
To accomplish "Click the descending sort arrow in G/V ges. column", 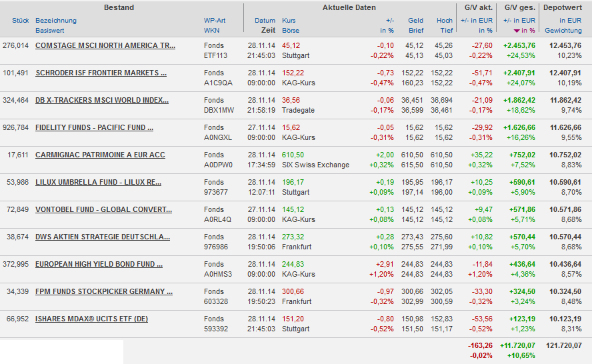I will point(517,31).
